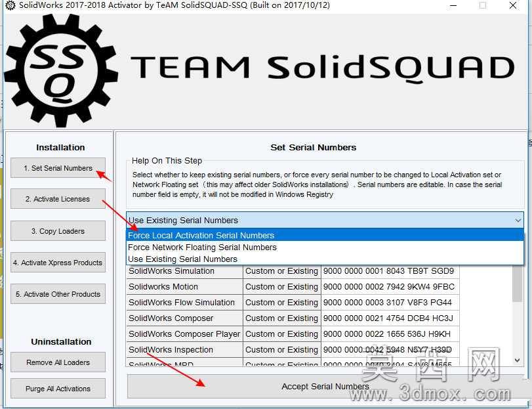The image size is (532, 409).
Task: Click the 1. Set Serial Numbers button
Action: (58, 167)
